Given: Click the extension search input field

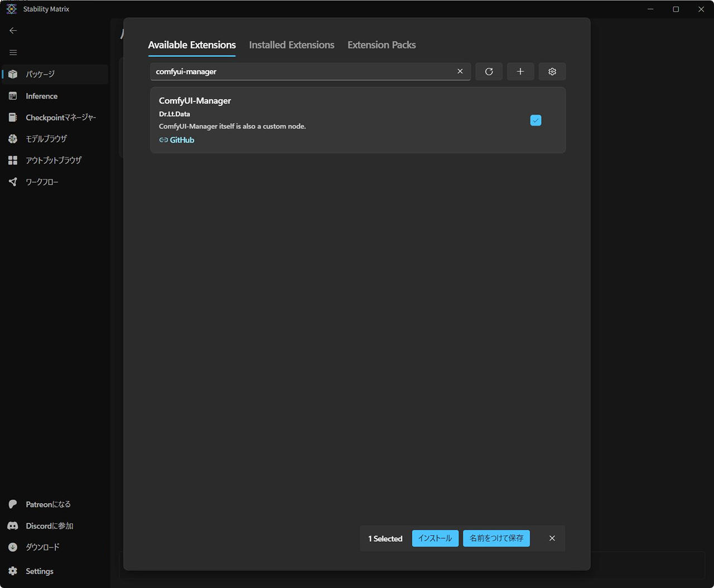Looking at the screenshot, I should (x=301, y=71).
